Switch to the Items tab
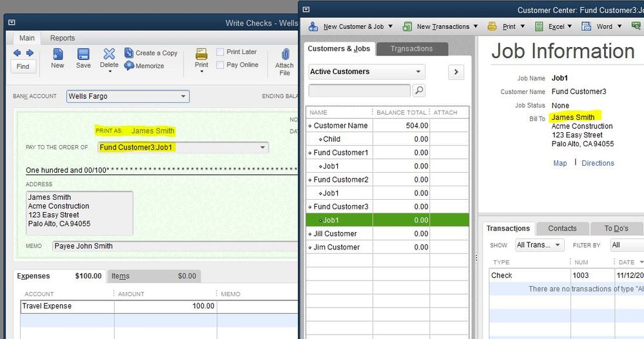The height and width of the screenshot is (339, 644). click(x=154, y=276)
